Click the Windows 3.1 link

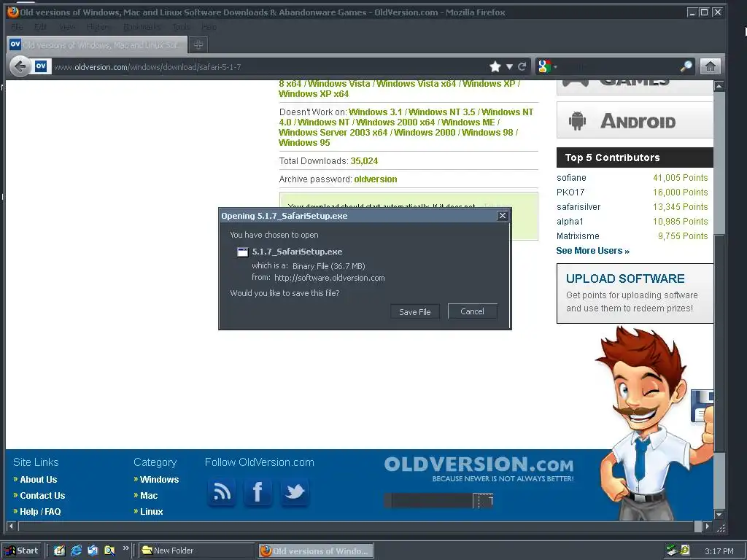tap(376, 112)
